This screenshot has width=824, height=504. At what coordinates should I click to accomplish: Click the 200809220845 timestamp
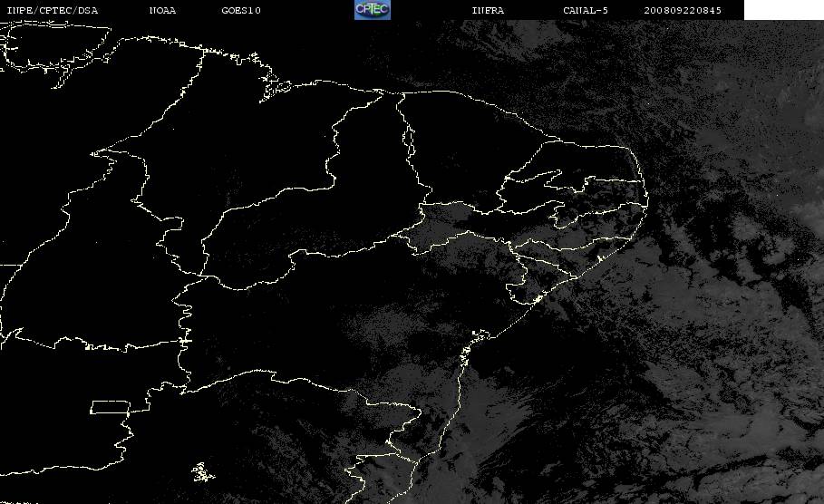(683, 11)
